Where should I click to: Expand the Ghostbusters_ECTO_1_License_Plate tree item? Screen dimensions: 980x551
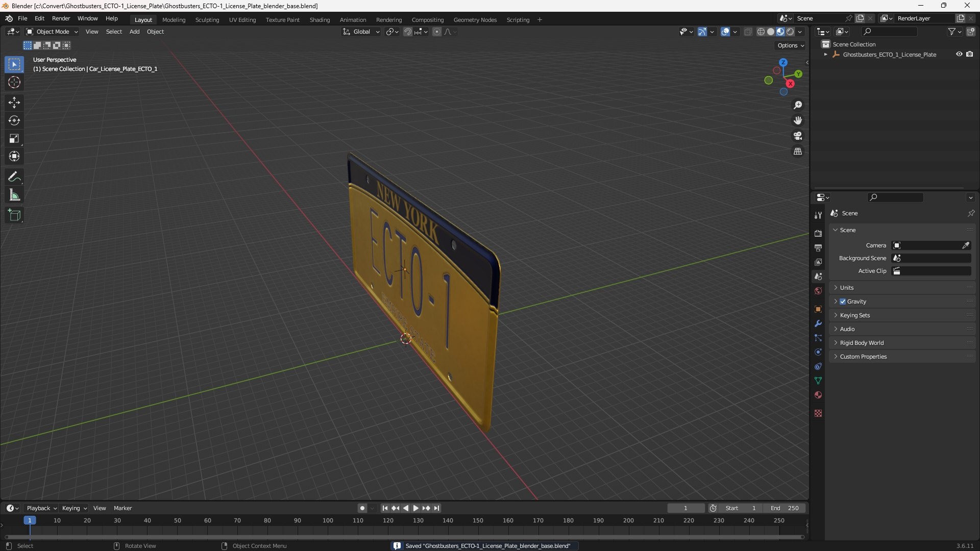[x=825, y=54]
